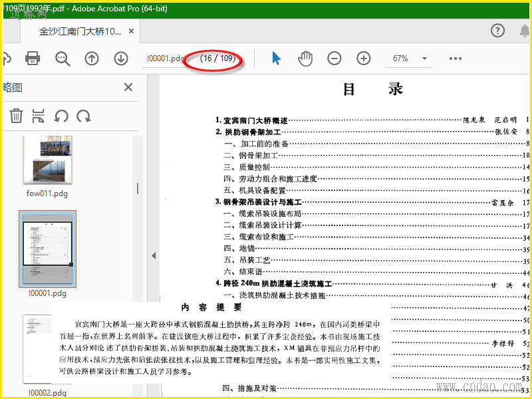Screen dimensions: 532x399
Task: Close the thumbnails panel
Action: point(128,87)
